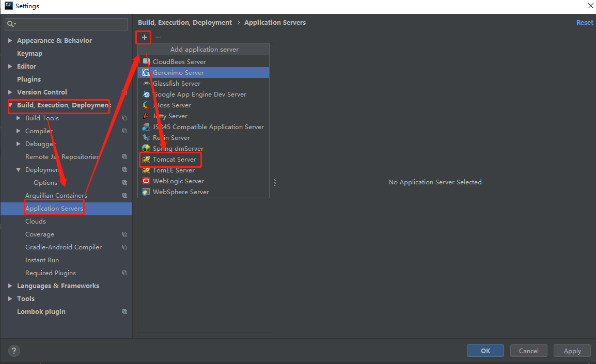Choose Tomcat Server from list
Viewport: 596px width, 364px height.
[203, 159]
